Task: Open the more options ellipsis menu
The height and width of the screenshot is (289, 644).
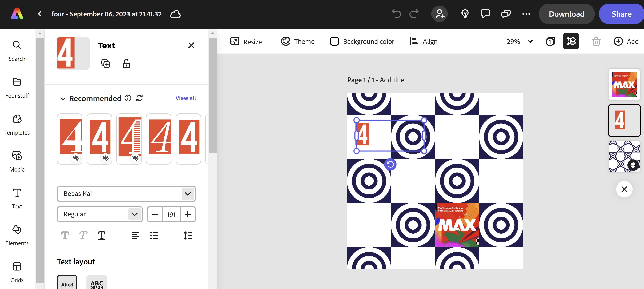Action: [526, 14]
